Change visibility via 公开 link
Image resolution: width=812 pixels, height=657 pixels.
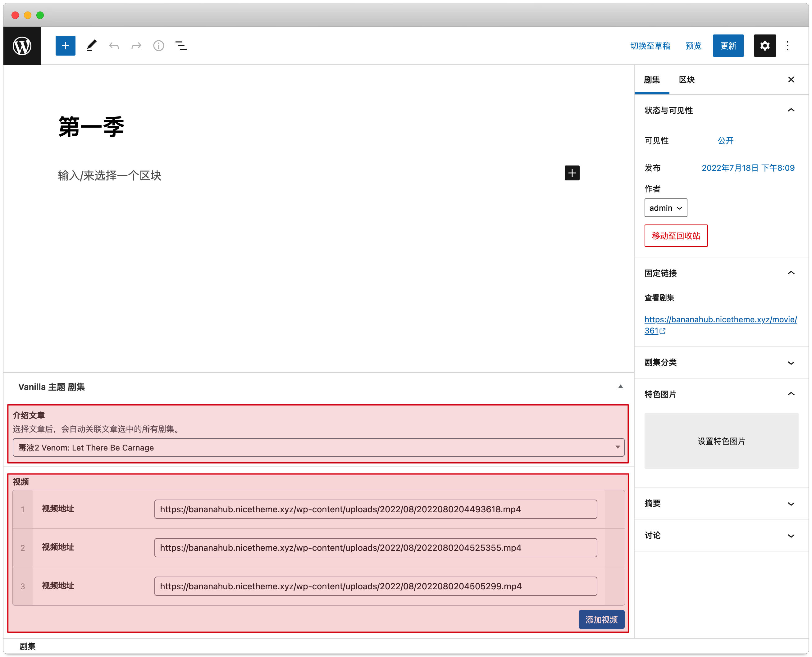point(725,141)
